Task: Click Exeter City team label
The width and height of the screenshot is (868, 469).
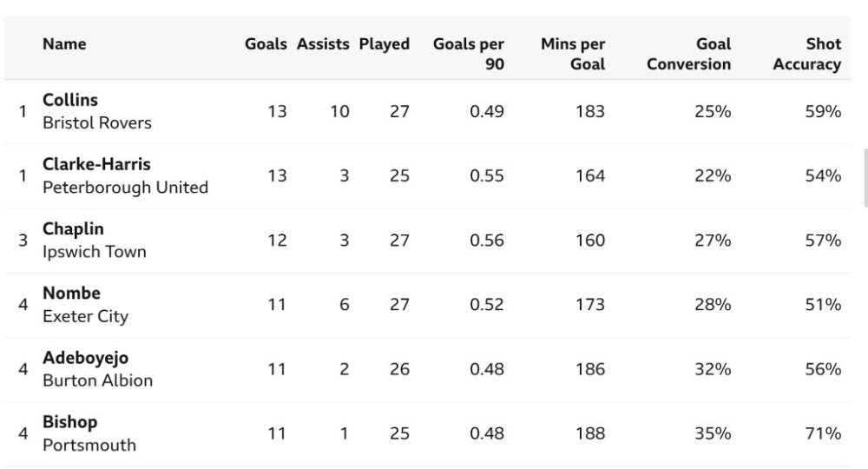Action: (85, 316)
